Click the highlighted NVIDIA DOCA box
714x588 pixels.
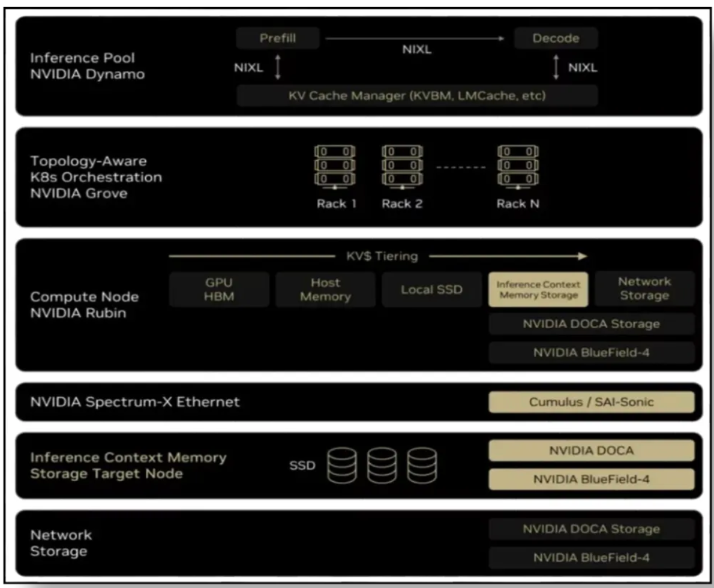592,451
